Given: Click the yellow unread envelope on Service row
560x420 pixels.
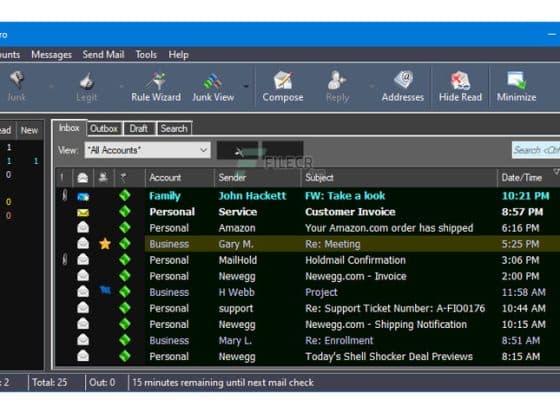Looking at the screenshot, I should [x=83, y=212].
